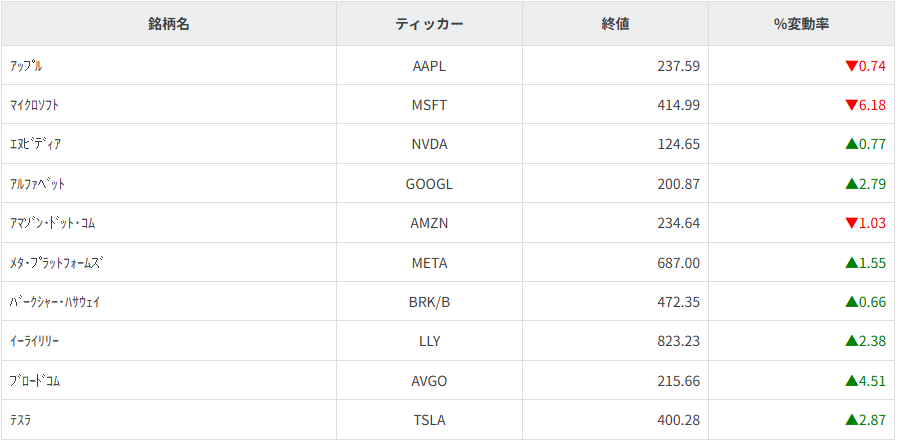Select the AAPL ticker cell
This screenshot has height=442, width=898.
429,66
